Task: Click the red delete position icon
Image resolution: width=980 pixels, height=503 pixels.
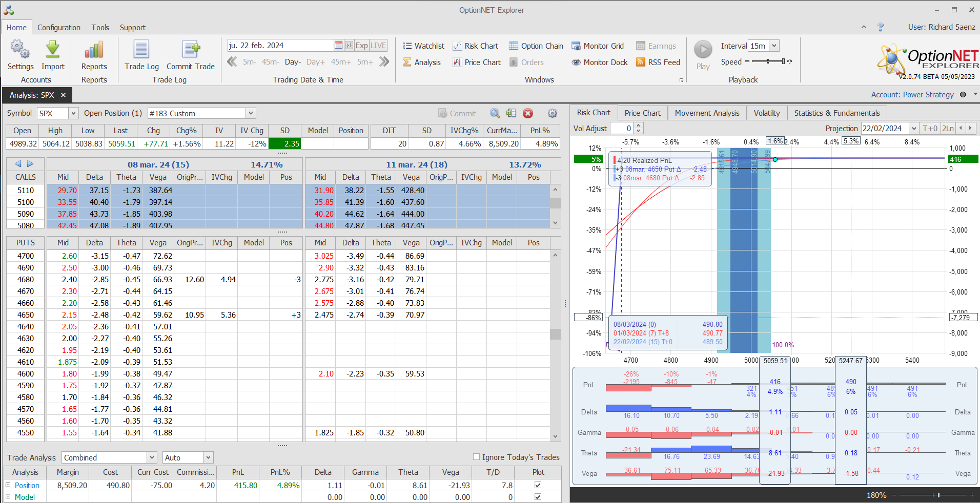Action: [528, 113]
